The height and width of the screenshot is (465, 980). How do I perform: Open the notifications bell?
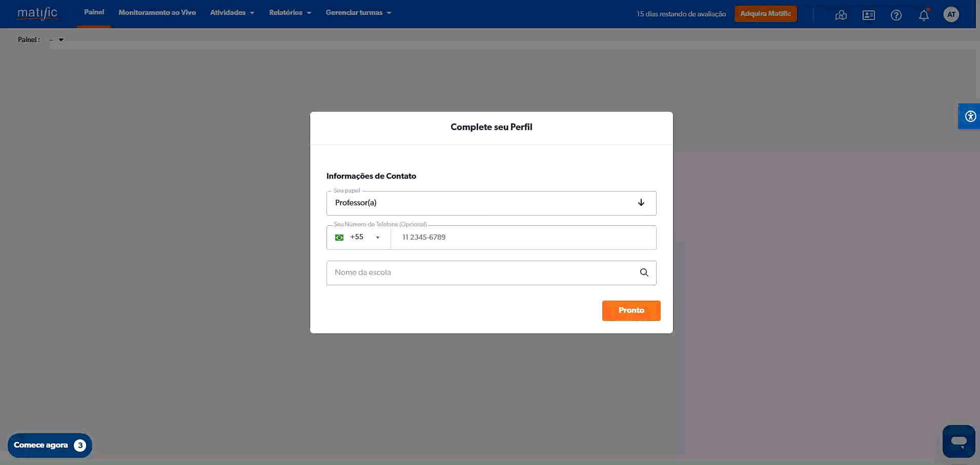(924, 15)
